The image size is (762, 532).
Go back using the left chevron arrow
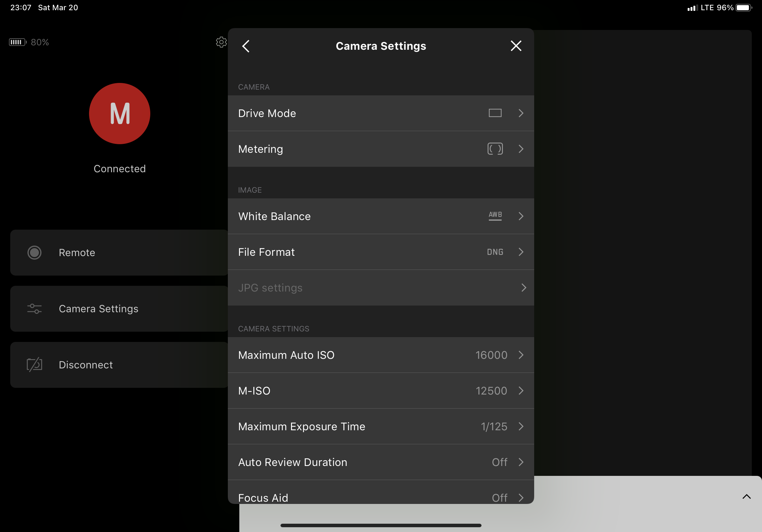click(x=246, y=46)
